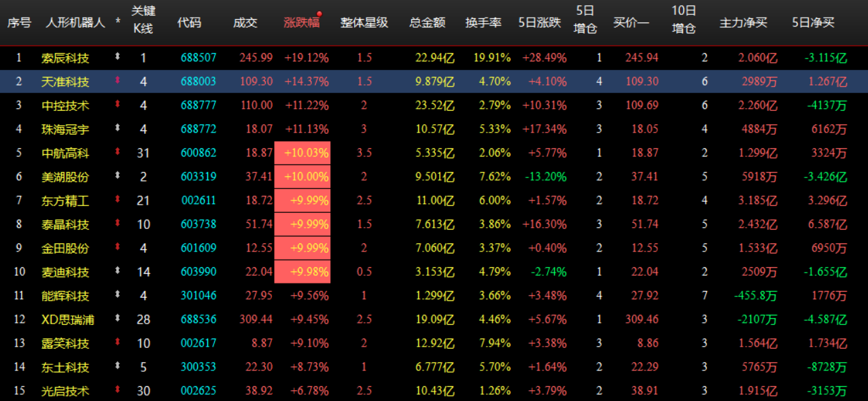Select stock name 泰晶科技

[x=65, y=224]
